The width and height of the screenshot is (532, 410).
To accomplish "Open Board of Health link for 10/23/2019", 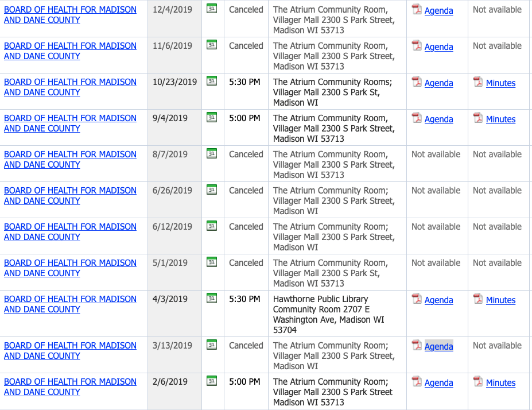I will 70,87.
